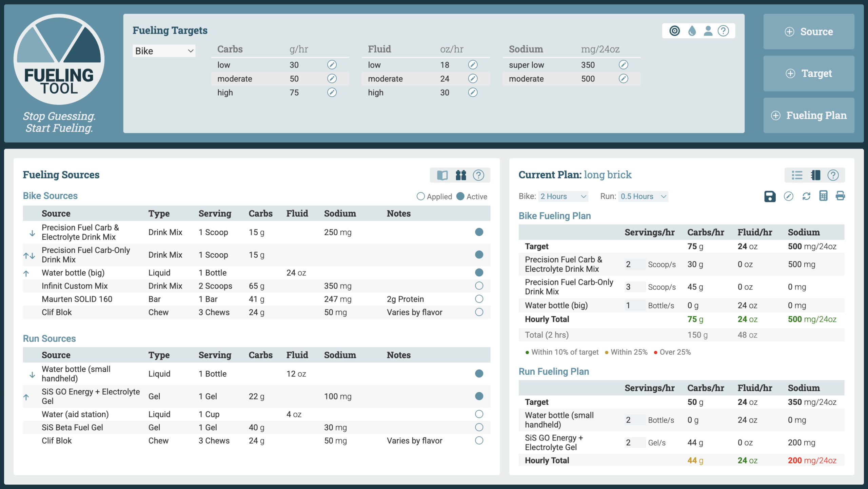Print the current fueling plan
The height and width of the screenshot is (489, 868).
pos(840,196)
